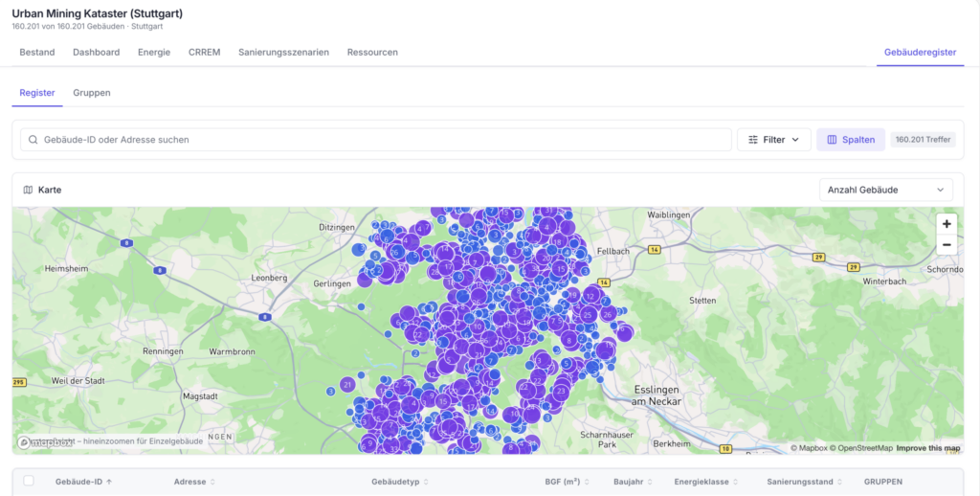
Task: Click the Heimsheim map label
Action: point(66,268)
